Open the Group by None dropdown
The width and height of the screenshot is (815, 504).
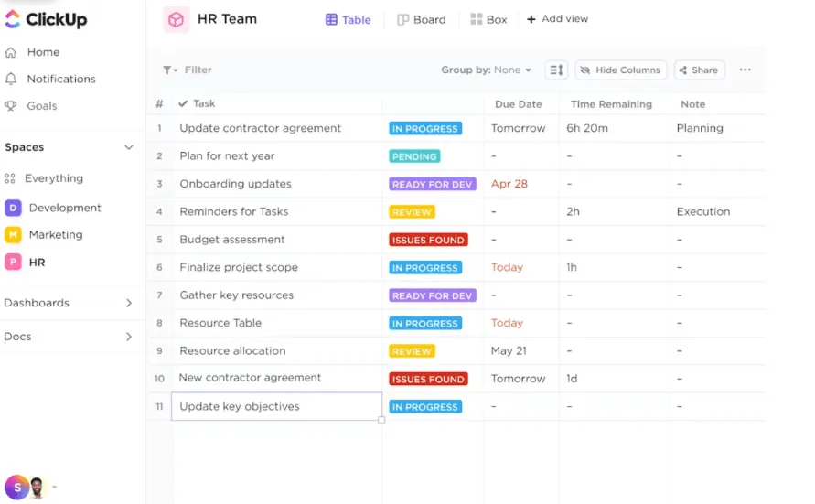(486, 70)
